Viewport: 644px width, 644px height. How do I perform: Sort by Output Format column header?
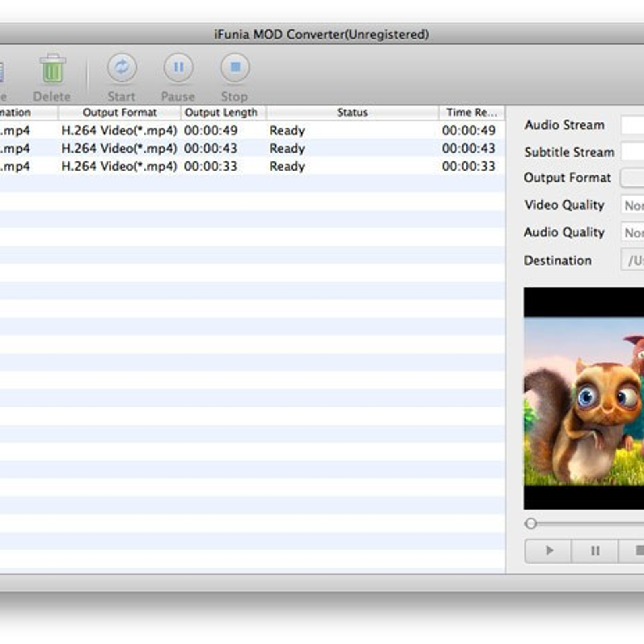click(120, 113)
